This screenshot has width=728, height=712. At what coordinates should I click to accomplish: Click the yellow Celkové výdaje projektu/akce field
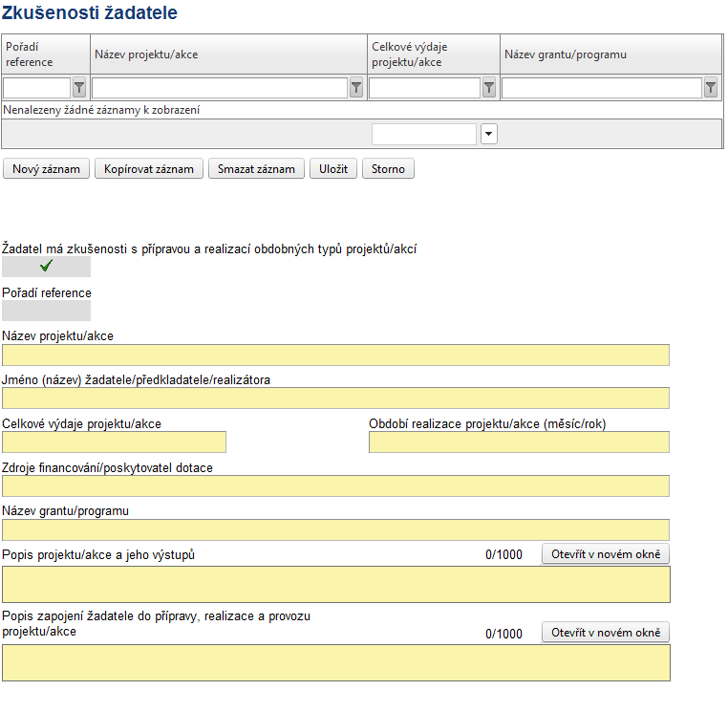click(115, 442)
